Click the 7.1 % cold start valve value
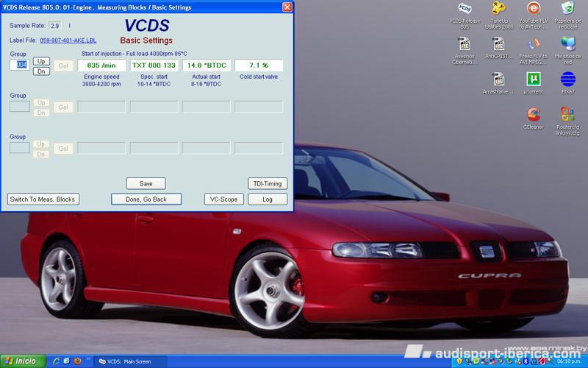The width and height of the screenshot is (588, 368). (259, 66)
